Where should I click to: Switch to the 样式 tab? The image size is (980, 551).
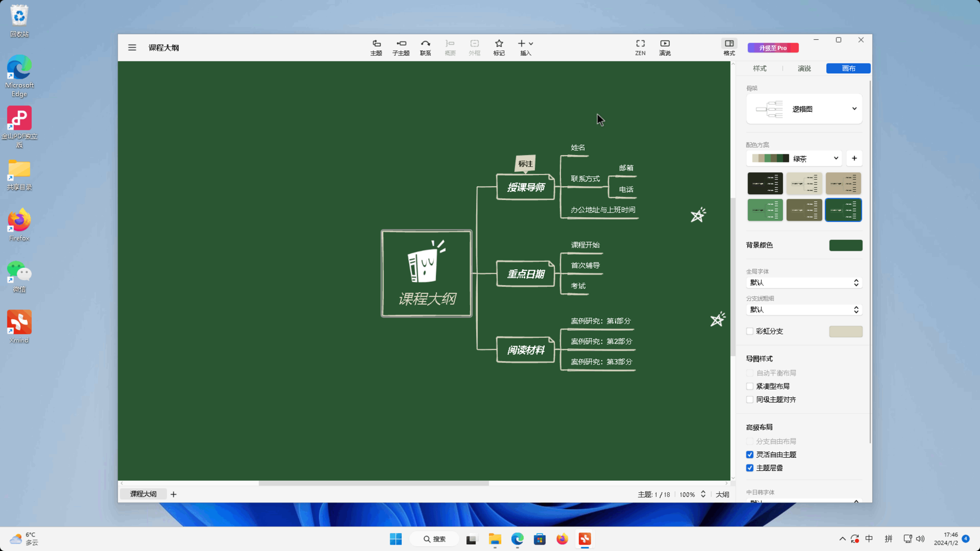760,69
